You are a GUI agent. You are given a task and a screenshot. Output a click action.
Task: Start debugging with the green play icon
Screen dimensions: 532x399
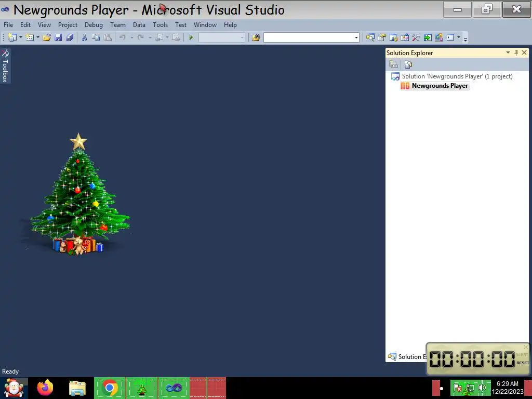coord(191,37)
